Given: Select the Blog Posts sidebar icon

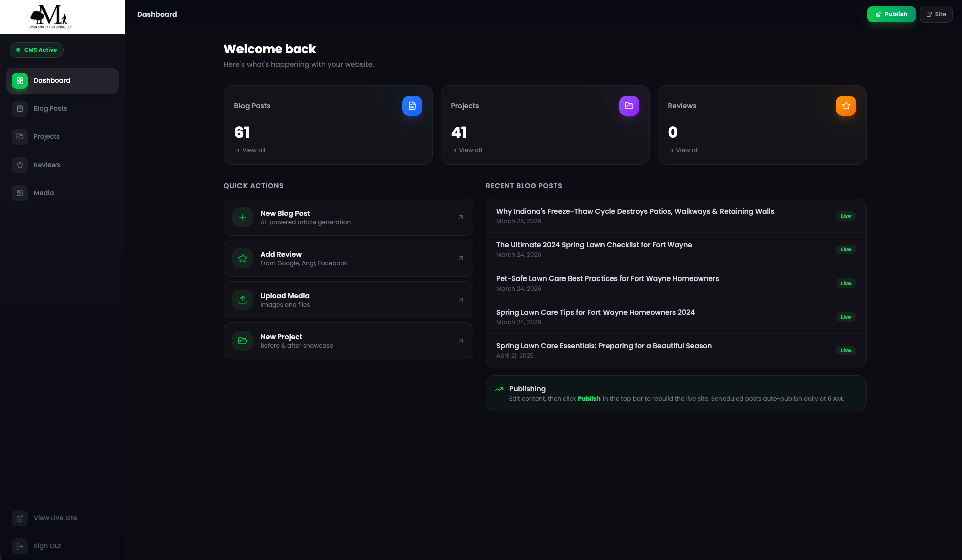Looking at the screenshot, I should click(x=19, y=108).
